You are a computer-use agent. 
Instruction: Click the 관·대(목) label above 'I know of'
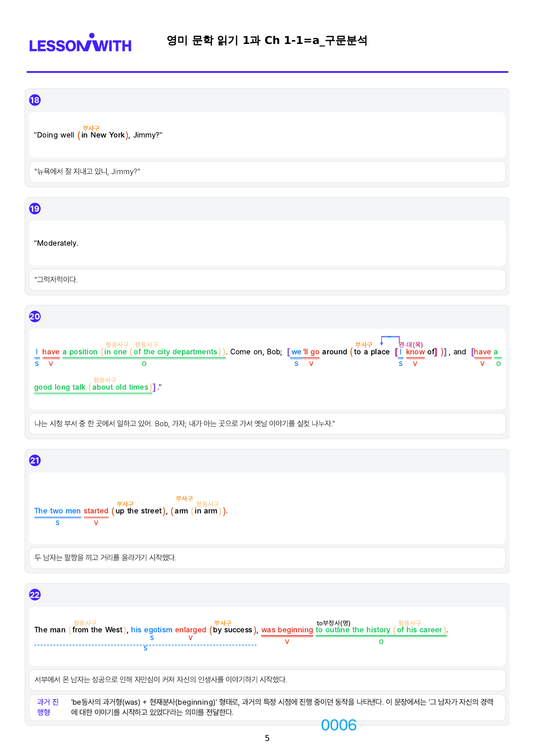411,344
